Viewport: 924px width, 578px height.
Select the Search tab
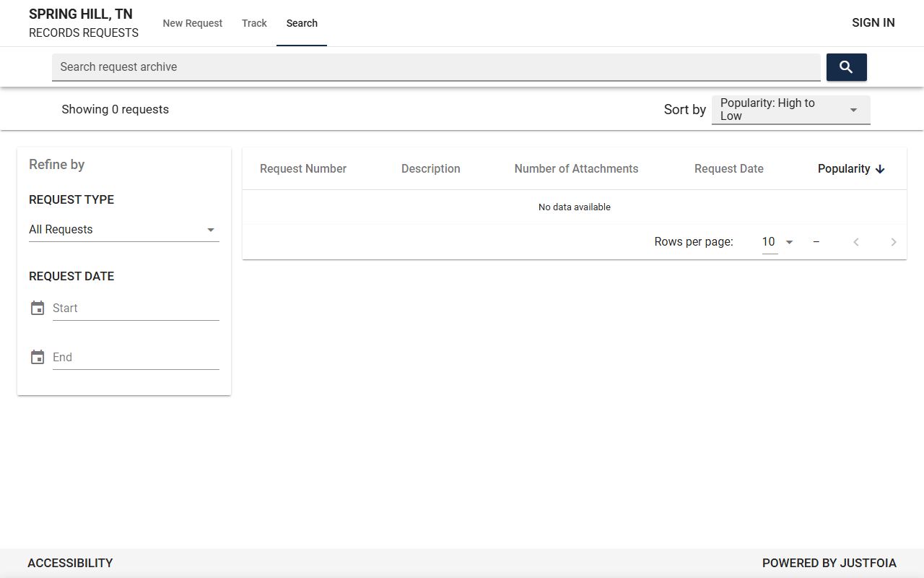pyautogui.click(x=302, y=23)
